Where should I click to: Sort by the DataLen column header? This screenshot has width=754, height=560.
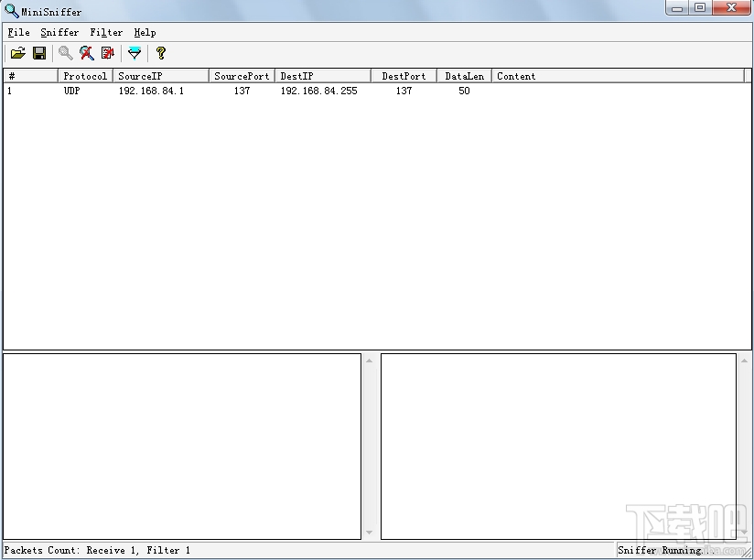[x=465, y=76]
